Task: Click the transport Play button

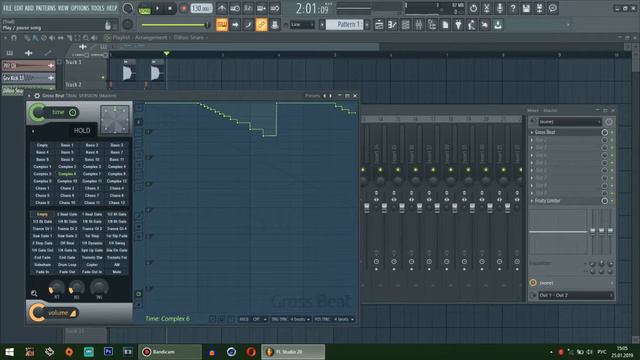Action: 158,9
